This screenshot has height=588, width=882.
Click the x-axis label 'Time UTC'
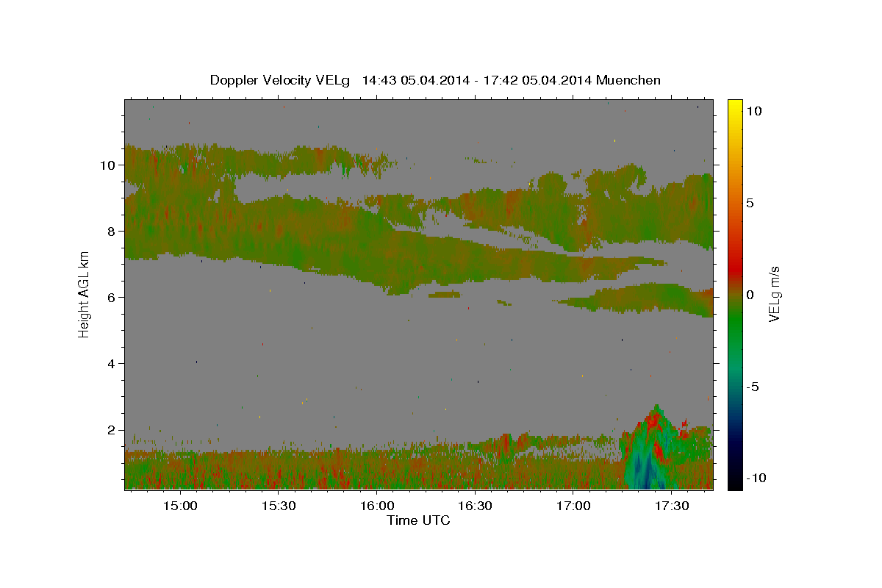click(x=418, y=520)
